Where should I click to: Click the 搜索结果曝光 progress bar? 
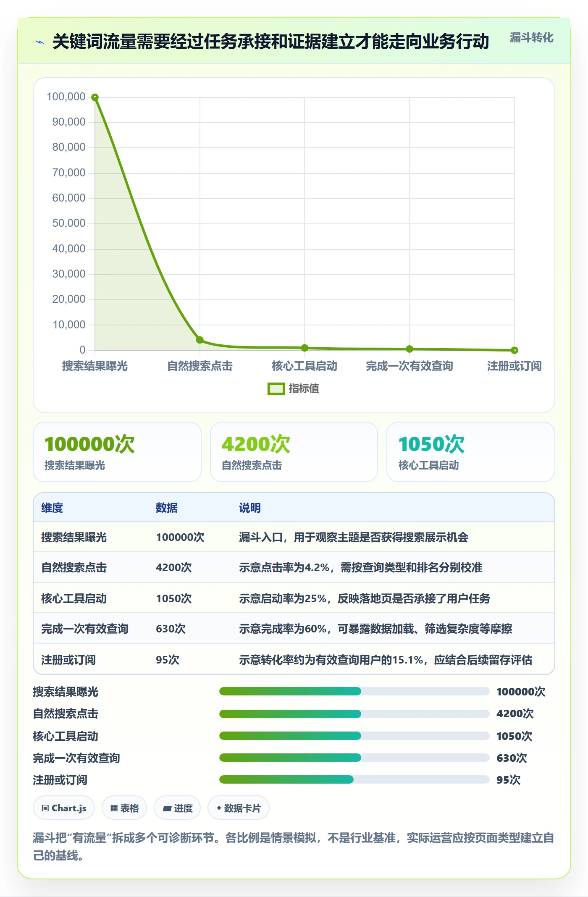click(x=354, y=691)
